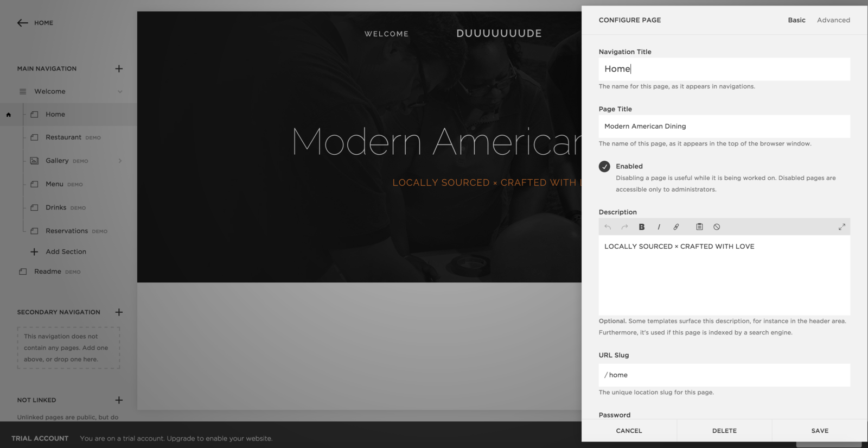The width and height of the screenshot is (868, 448).
Task: Add a page to Main Navigation
Action: tap(119, 68)
